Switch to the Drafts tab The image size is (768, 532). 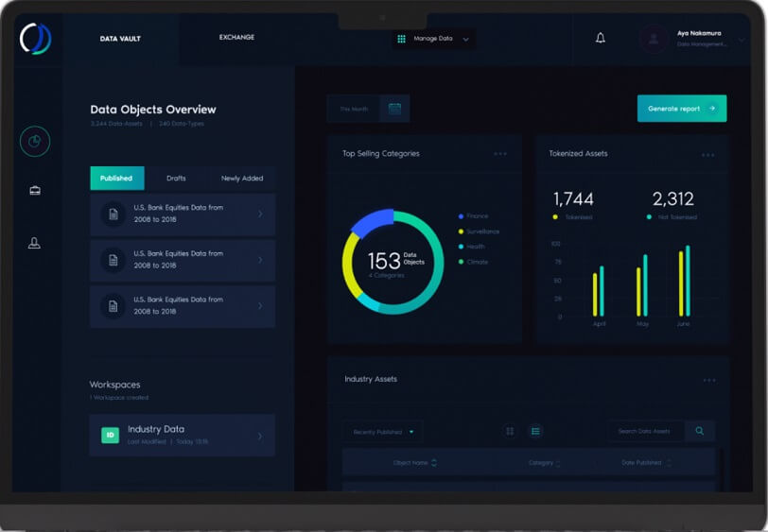click(x=176, y=179)
